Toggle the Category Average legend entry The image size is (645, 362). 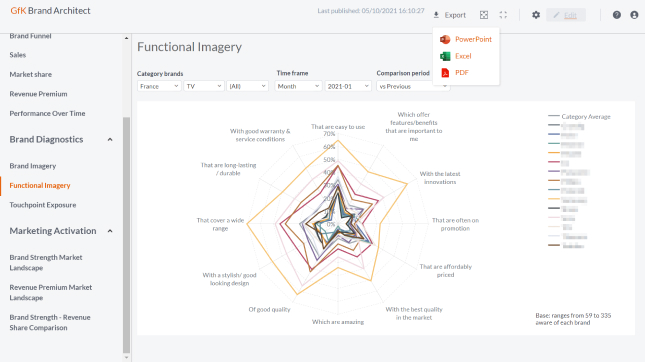tap(579, 116)
